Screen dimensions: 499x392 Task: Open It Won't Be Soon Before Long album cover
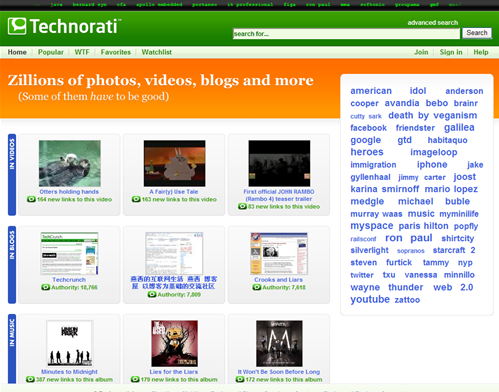[x=279, y=344]
